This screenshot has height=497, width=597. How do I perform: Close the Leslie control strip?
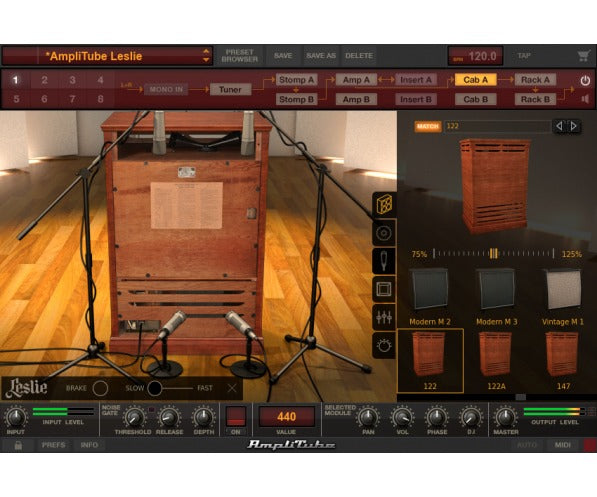point(232,388)
